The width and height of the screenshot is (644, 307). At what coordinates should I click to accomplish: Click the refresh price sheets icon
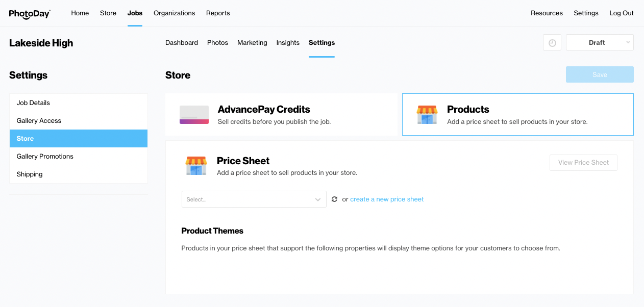[x=334, y=199]
